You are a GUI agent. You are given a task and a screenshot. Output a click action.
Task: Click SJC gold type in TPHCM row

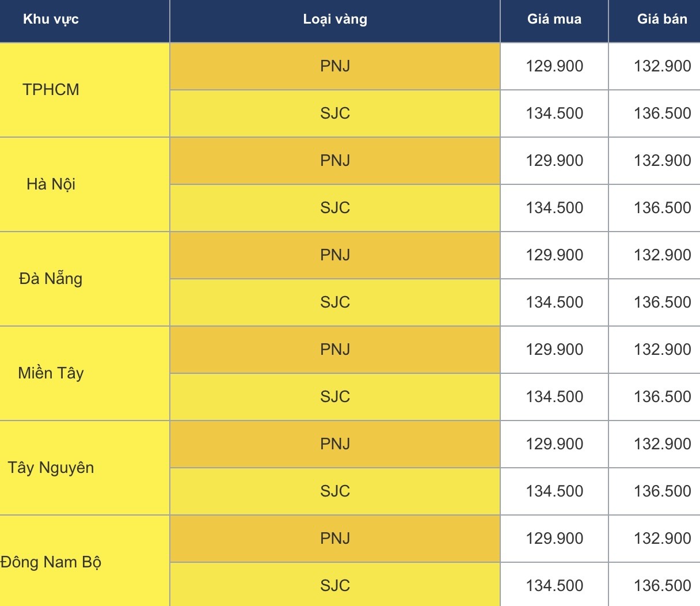coord(335,113)
